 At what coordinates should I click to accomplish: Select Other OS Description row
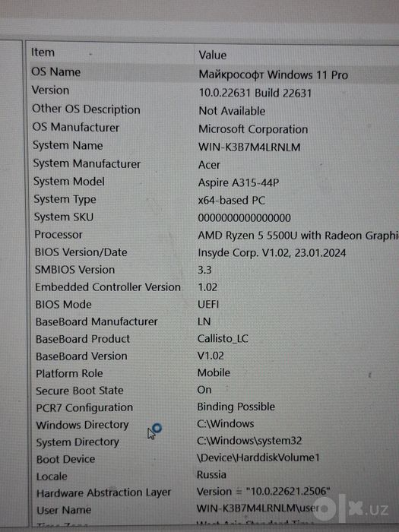[x=86, y=109]
